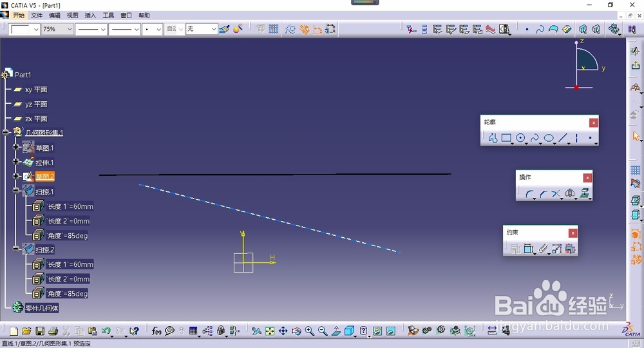Click Fit All In icon
Viewport: 644px width, 348px height.
pyautogui.click(x=270, y=331)
